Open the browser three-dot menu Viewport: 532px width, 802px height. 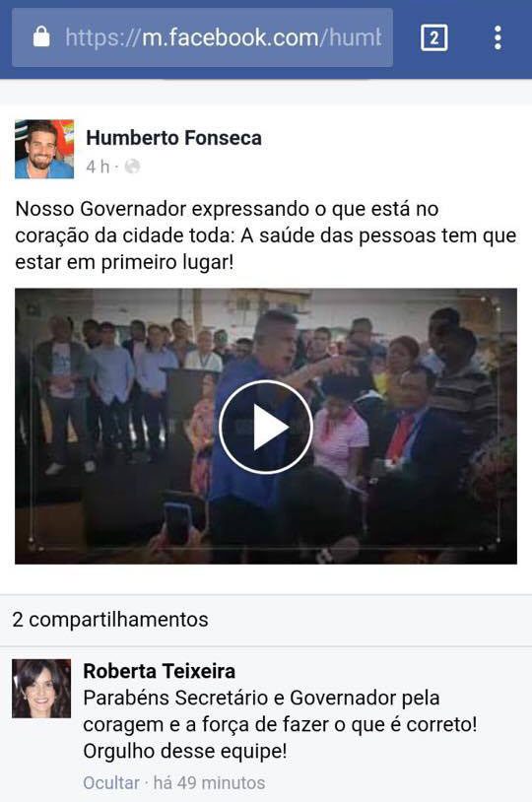[498, 37]
